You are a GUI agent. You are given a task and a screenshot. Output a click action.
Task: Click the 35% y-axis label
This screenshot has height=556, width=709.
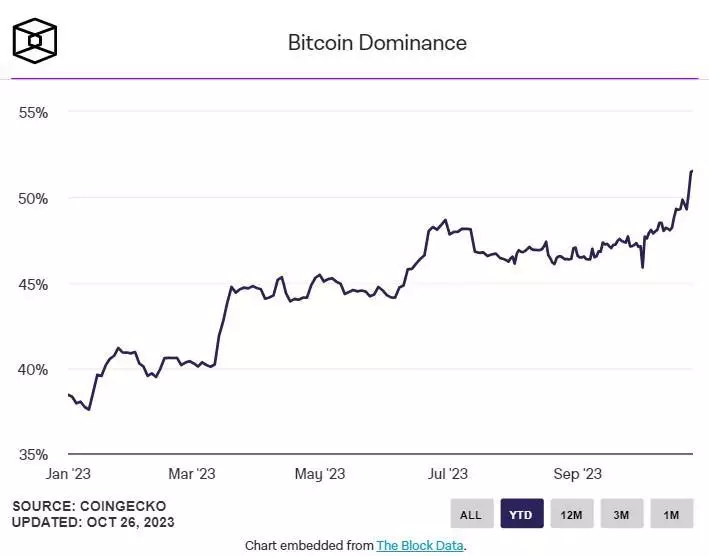click(x=33, y=454)
